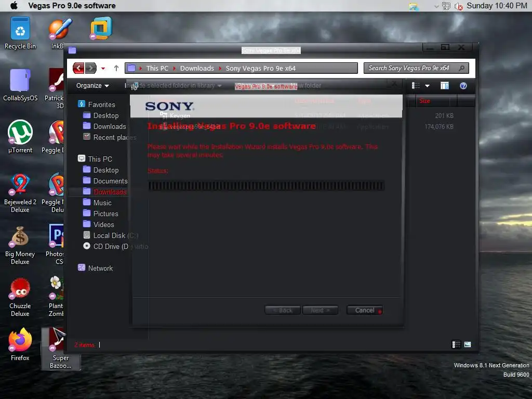Select CD Drive (D:) in navigation pane
The width and height of the screenshot is (532, 399).
click(115, 246)
